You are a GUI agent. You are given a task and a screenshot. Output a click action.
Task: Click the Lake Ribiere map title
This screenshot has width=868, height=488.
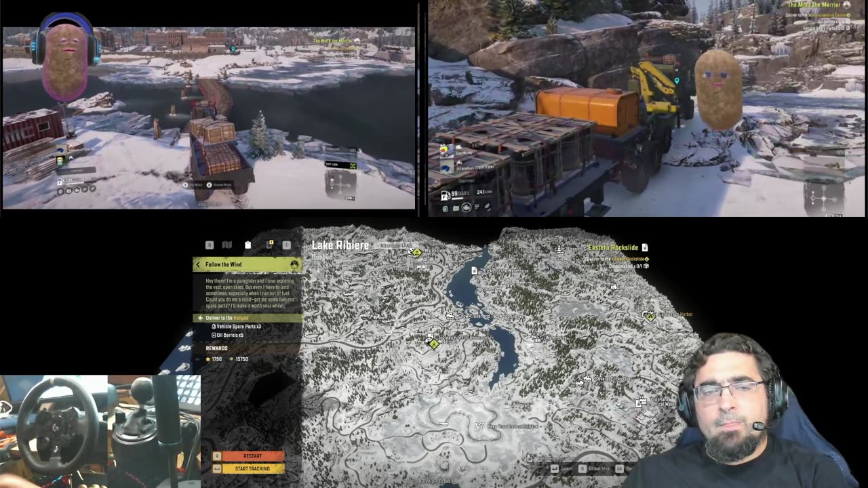point(340,245)
